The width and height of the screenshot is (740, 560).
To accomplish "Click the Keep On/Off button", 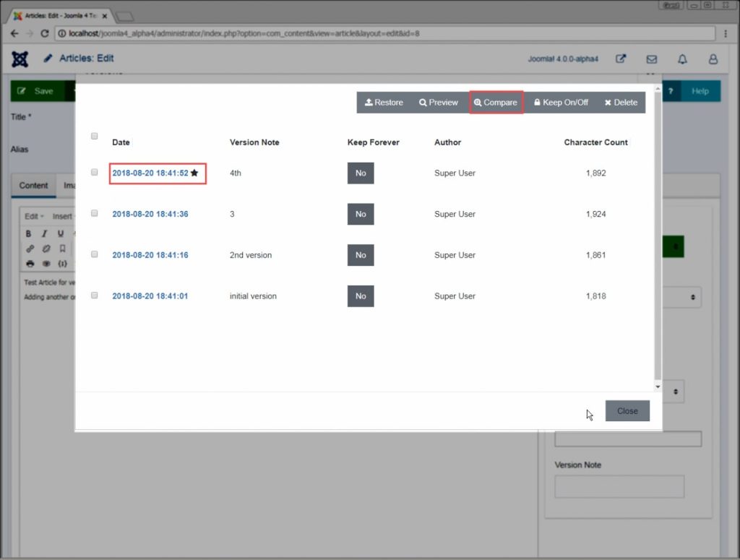I will click(x=561, y=103).
